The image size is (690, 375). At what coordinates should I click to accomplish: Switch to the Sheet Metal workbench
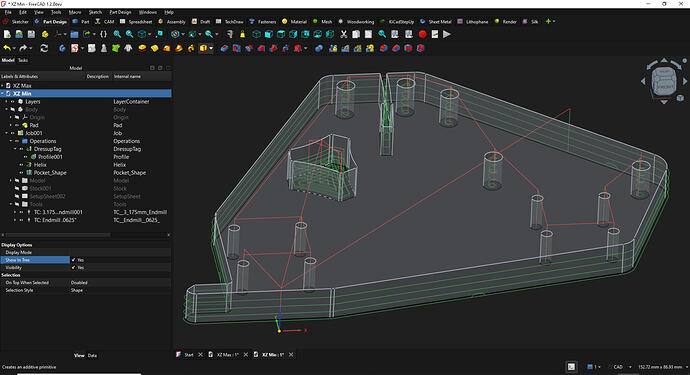pos(436,22)
